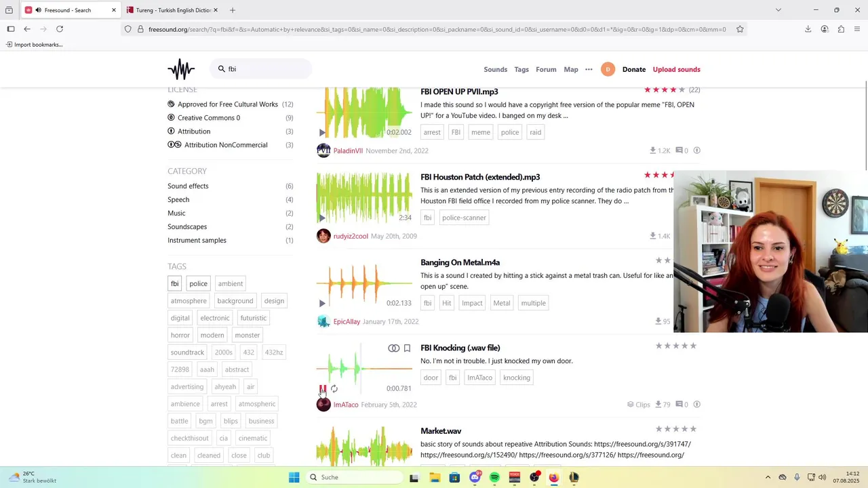The width and height of the screenshot is (868, 488).
Task: Open the Map menu item
Action: click(x=571, y=69)
